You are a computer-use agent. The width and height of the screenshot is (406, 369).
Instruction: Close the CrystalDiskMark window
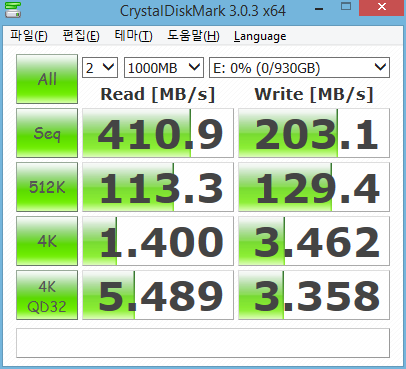pos(382,7)
